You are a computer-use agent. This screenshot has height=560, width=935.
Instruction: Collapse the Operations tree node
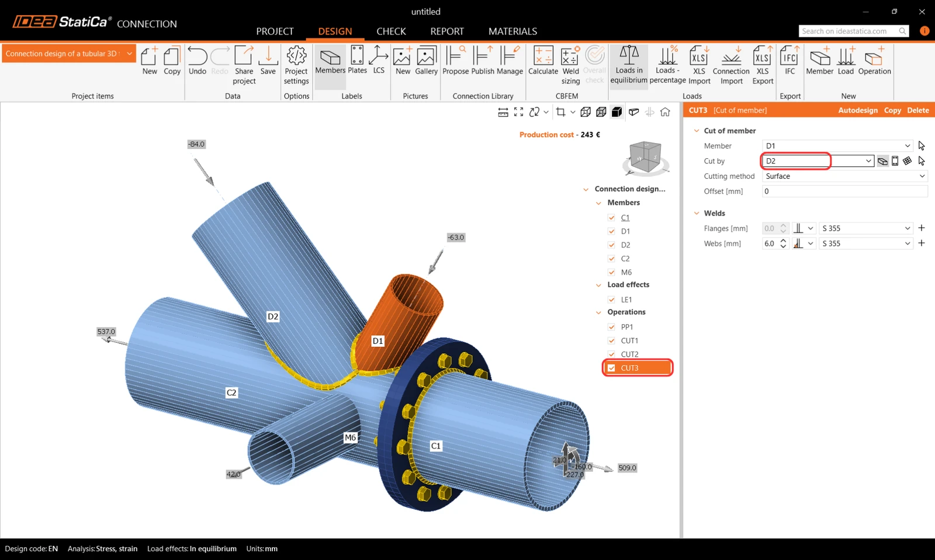click(x=598, y=312)
